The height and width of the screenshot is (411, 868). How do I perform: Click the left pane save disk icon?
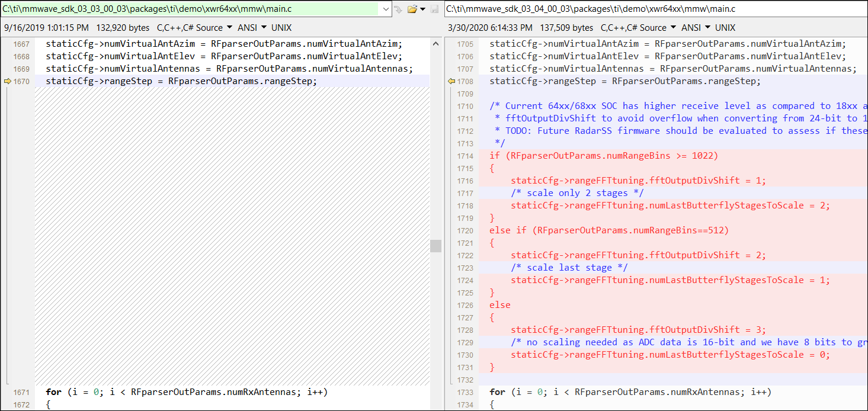tap(435, 9)
